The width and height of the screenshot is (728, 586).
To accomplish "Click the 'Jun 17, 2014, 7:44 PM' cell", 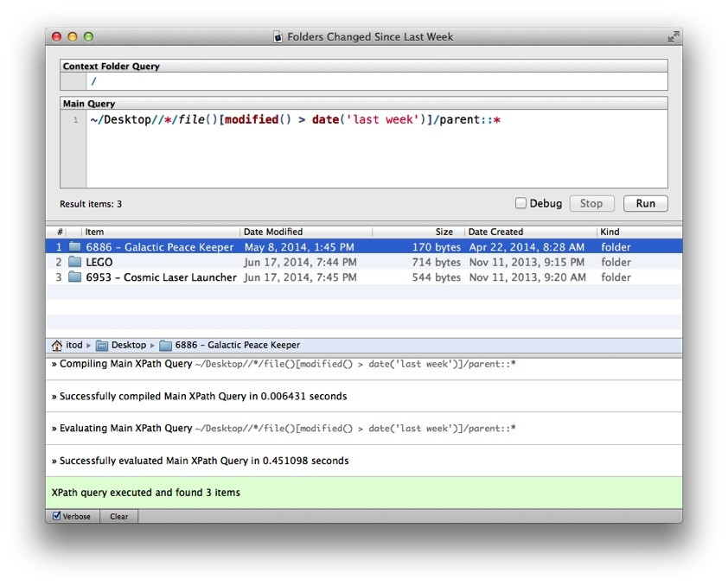I will pos(300,262).
